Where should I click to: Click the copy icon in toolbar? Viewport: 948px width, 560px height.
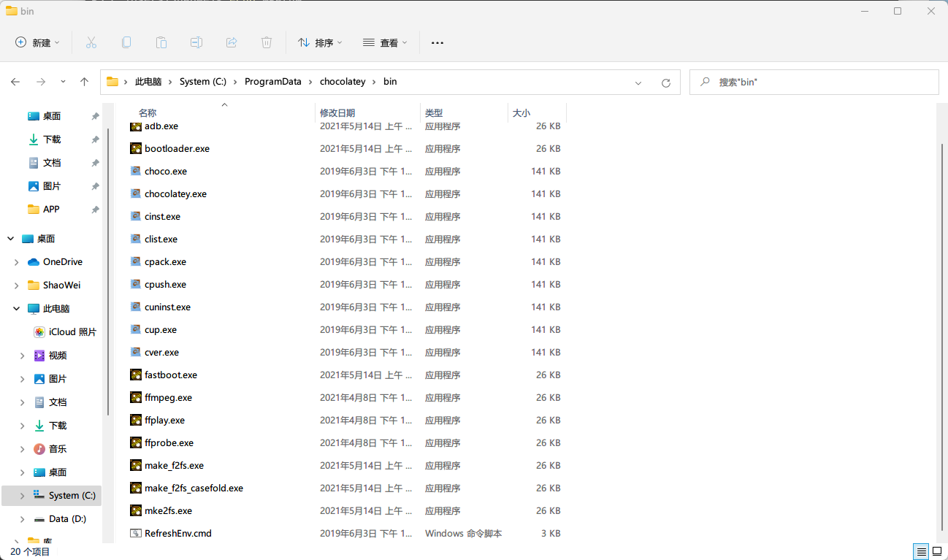point(126,42)
